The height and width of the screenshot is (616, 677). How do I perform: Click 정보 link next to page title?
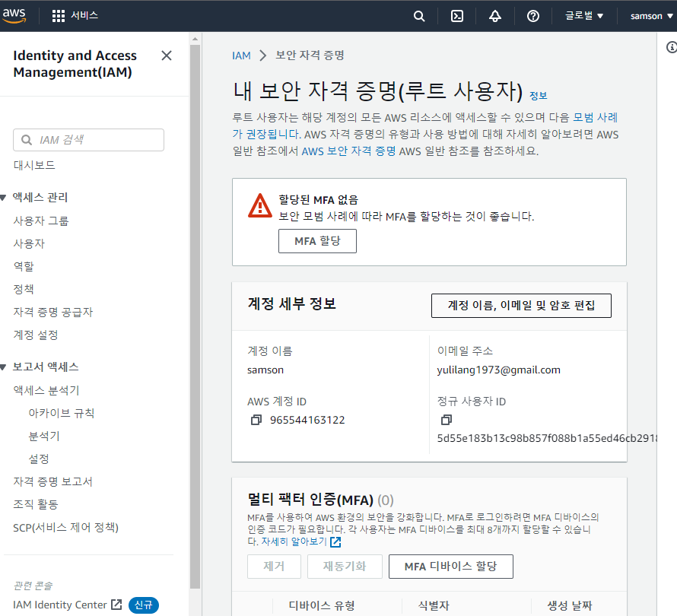coord(539,96)
